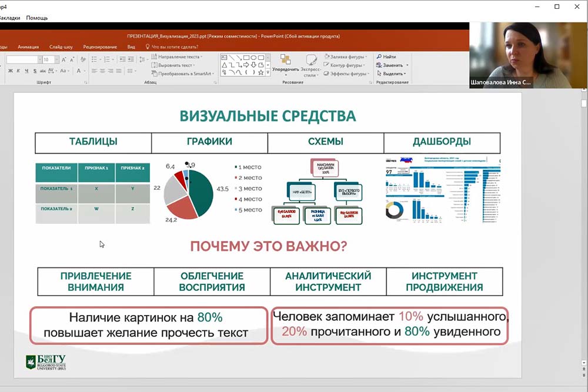This screenshot has width=588, height=392.
Task: Click the clear formatting icon
Action: tap(83, 60)
